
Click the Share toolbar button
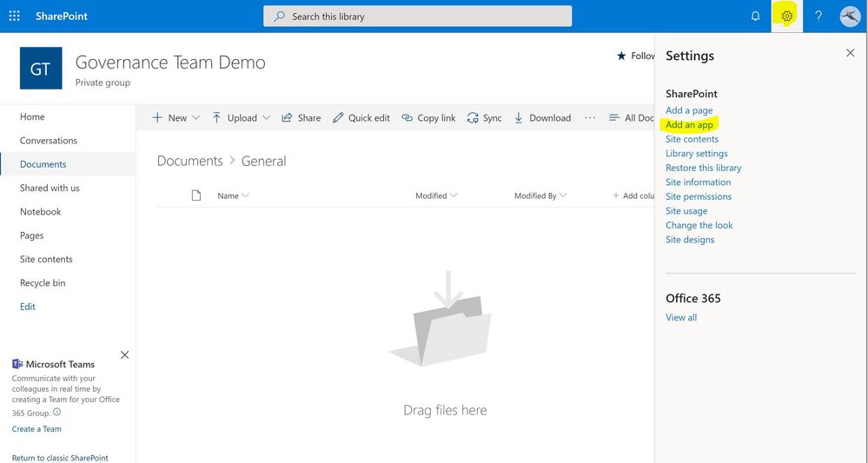point(301,118)
